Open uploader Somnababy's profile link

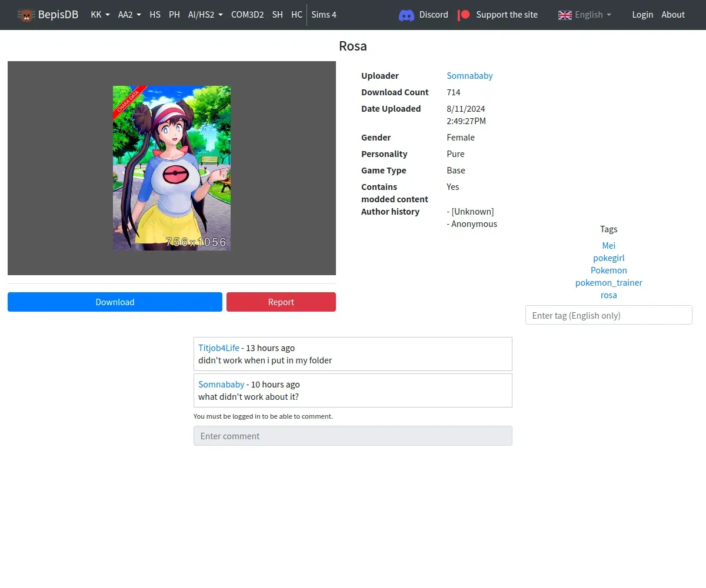coord(469,75)
